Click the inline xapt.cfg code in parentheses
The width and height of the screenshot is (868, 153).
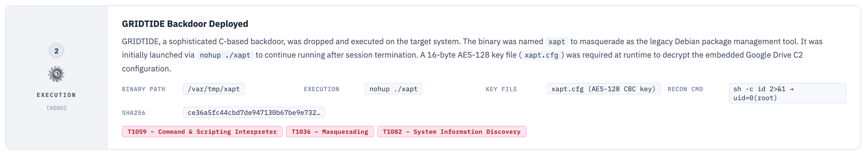point(541,55)
